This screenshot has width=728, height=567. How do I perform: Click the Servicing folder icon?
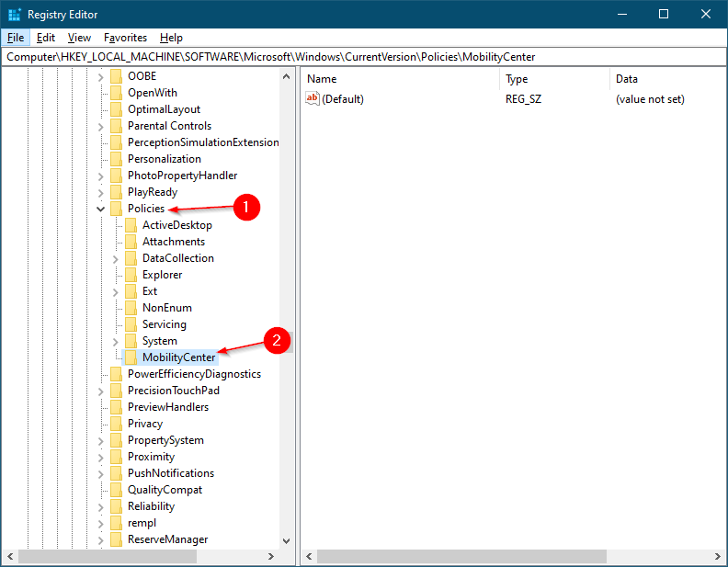coord(131,324)
